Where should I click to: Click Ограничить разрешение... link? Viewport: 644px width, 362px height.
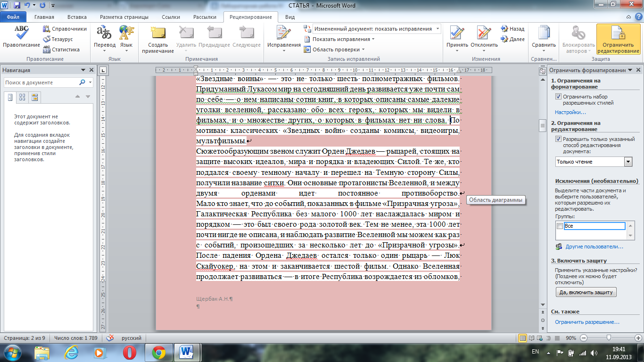pos(587,322)
